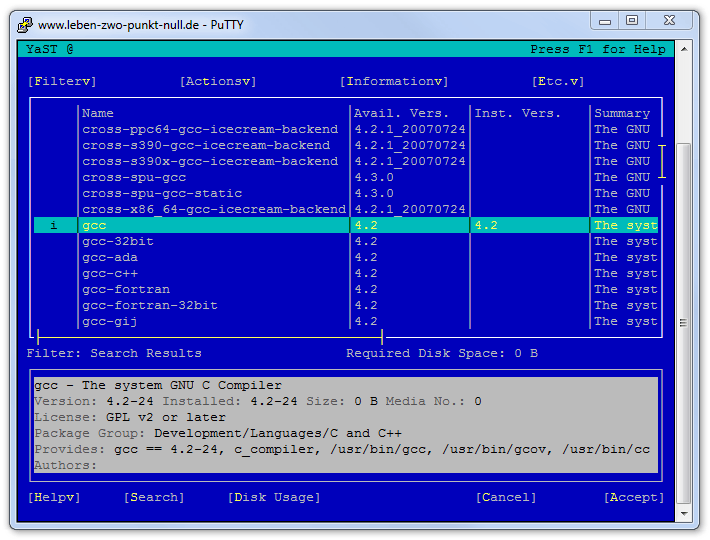This screenshot has height=540, width=710.
Task: Click the PuTTY scrollbar down arrow
Action: tap(684, 514)
